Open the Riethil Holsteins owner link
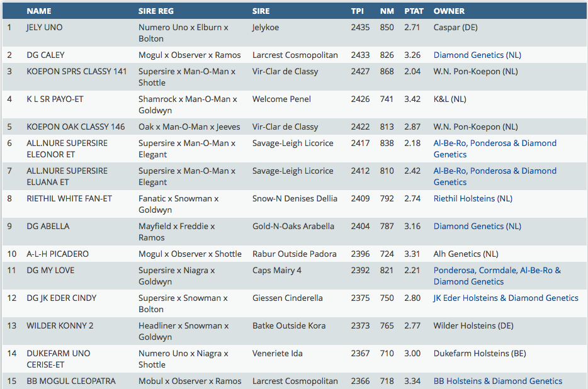Image resolution: width=588 pixels, height=389 pixels. tap(465, 199)
